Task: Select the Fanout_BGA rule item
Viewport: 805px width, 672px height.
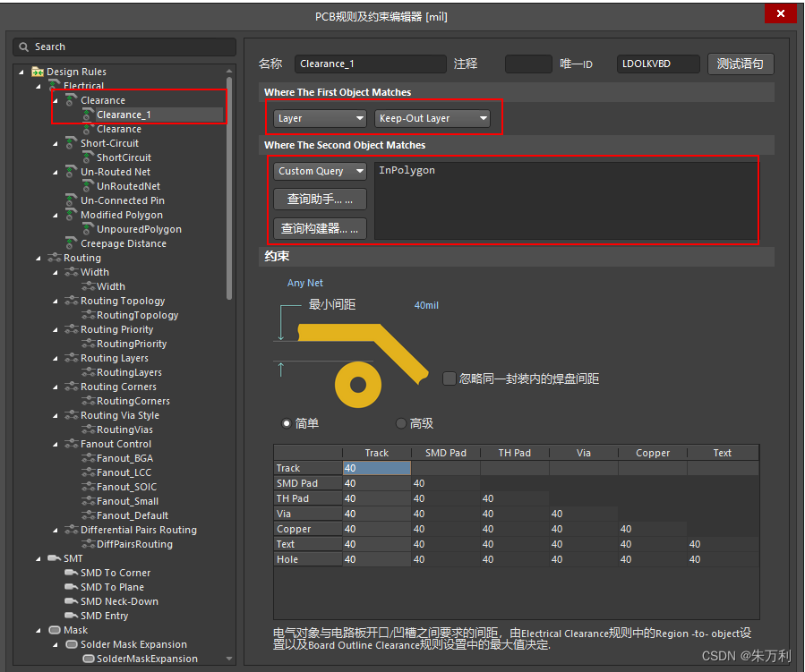Action: [124, 458]
